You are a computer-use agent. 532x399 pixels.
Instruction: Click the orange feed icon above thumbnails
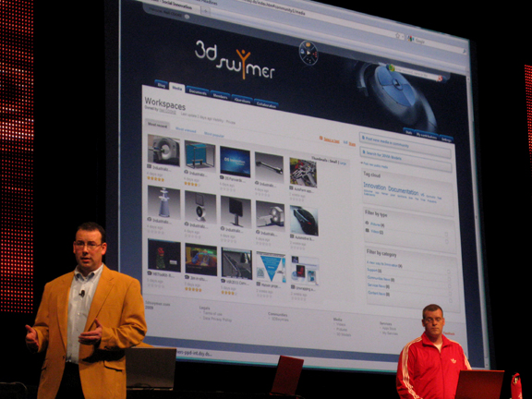[320, 138]
